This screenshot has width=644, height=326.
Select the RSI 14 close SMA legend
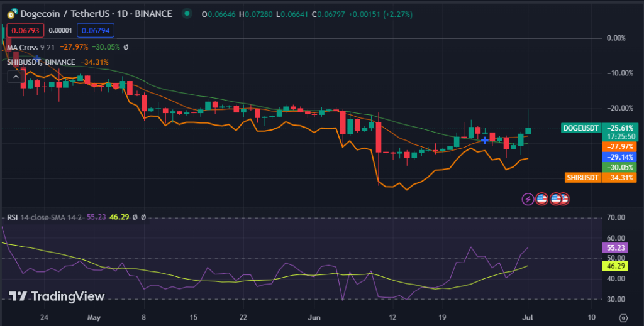[45, 217]
